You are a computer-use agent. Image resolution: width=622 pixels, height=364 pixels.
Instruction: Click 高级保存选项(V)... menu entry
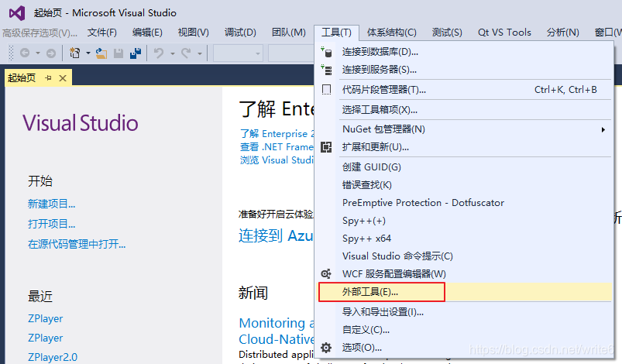pos(40,33)
